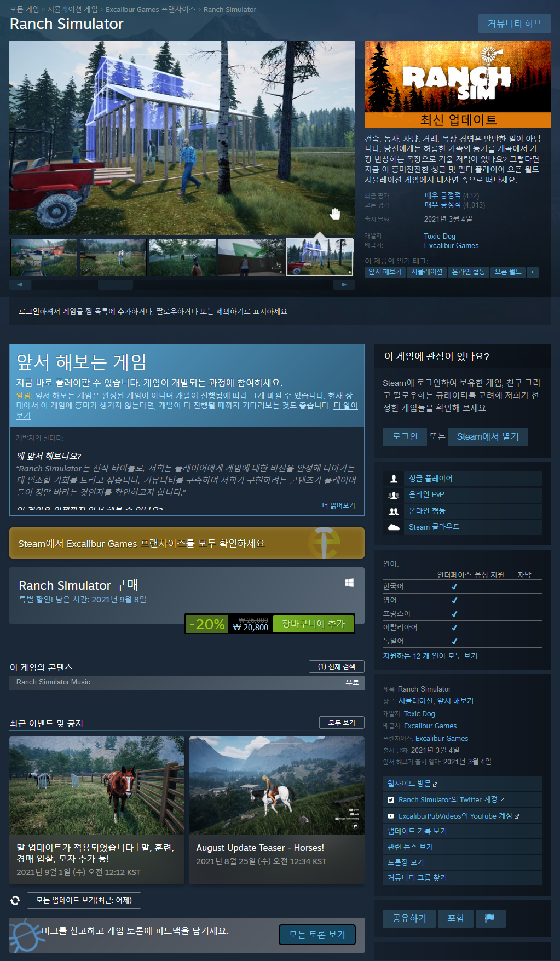Viewport: 560px width, 961px height.
Task: Click the 온라인 협동 co-op icon
Action: click(394, 511)
